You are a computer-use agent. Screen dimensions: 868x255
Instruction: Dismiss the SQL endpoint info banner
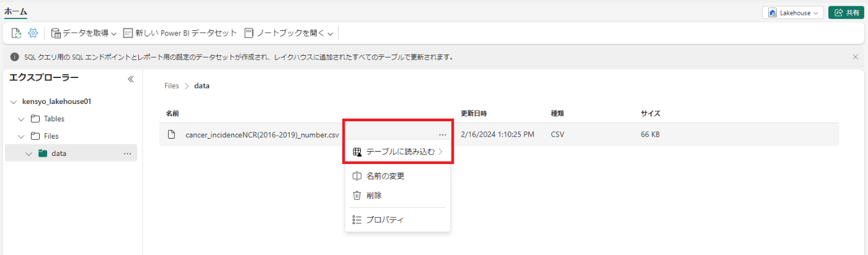[x=856, y=57]
